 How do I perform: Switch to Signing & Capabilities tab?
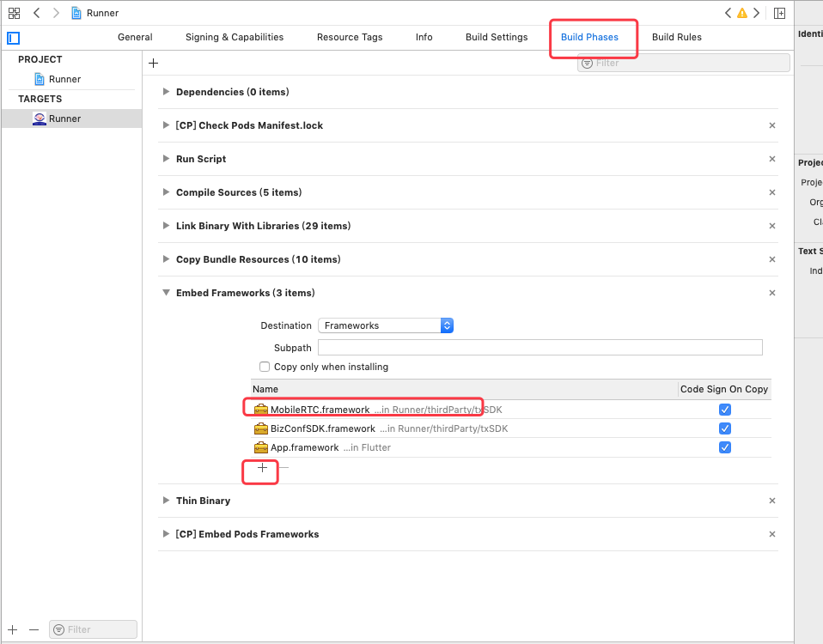click(235, 37)
